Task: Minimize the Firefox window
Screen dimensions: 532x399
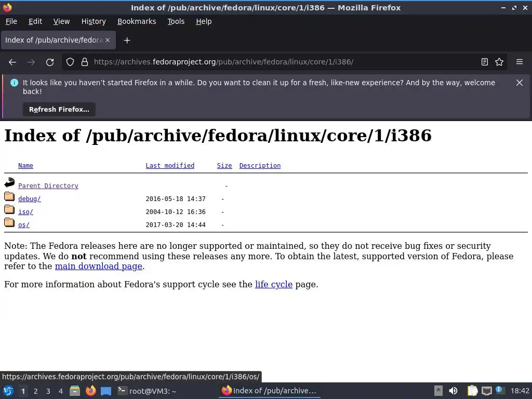Action: (503, 8)
